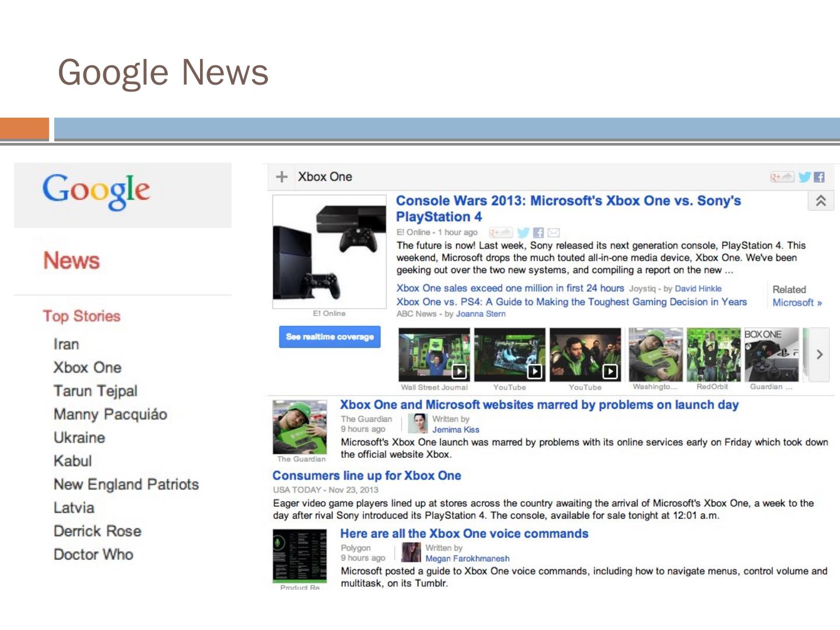Viewport: 840px width, 630px height.
Task: Open Xbox One sales exceed one million article
Action: click(510, 288)
